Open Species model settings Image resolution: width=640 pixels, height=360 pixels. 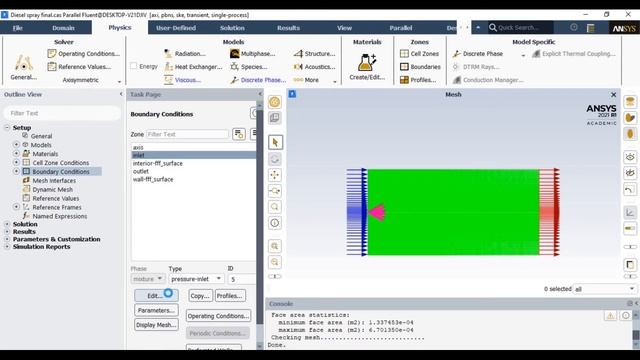pos(249,67)
